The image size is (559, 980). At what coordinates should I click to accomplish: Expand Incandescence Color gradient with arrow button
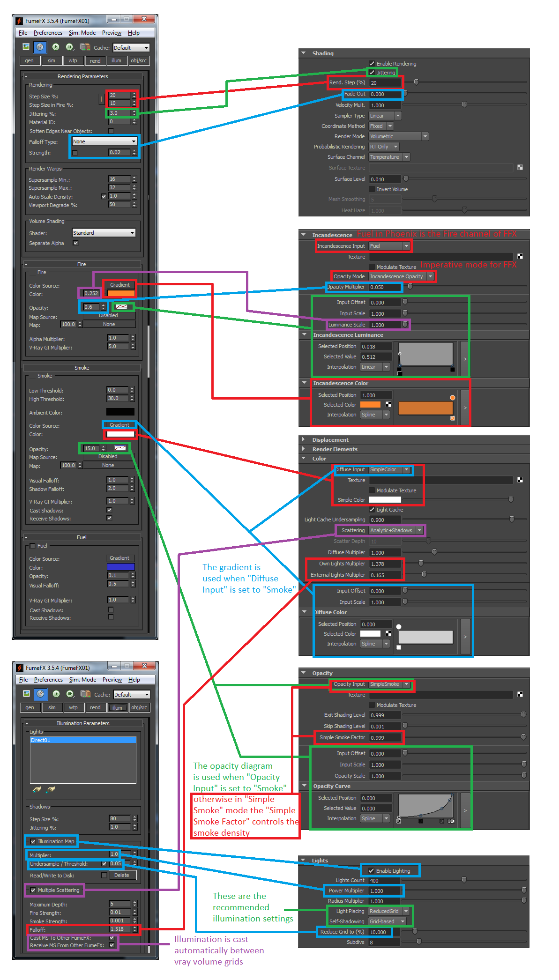click(465, 408)
